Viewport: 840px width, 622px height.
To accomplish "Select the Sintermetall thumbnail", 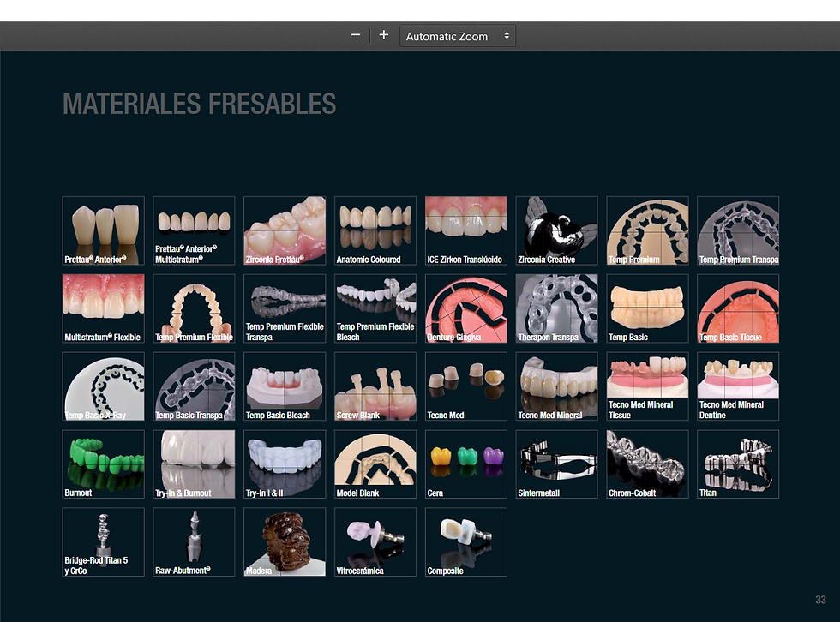I will pyautogui.click(x=556, y=464).
